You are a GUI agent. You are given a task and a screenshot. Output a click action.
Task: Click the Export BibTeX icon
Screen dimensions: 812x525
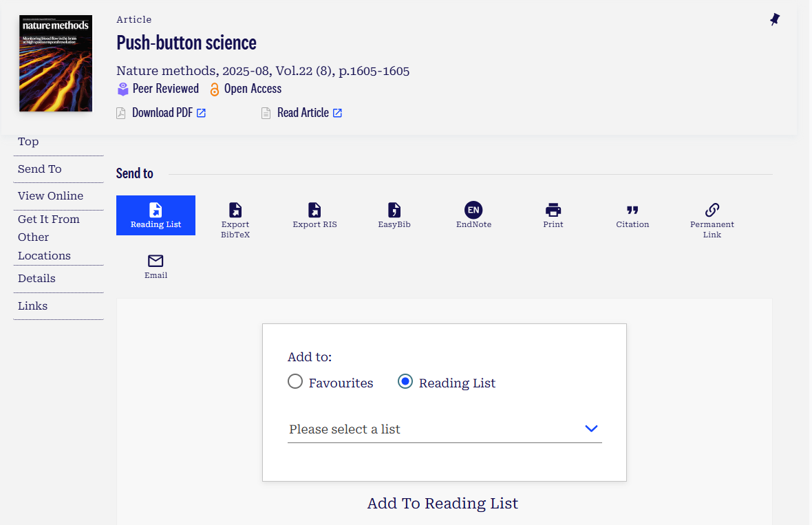point(235,210)
